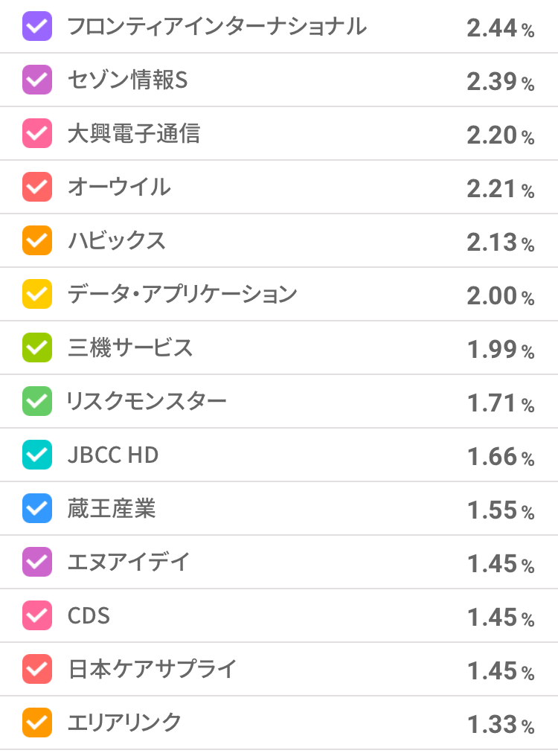Click the 1.33% value for エリアリンク
558x756 pixels.
[500, 725]
